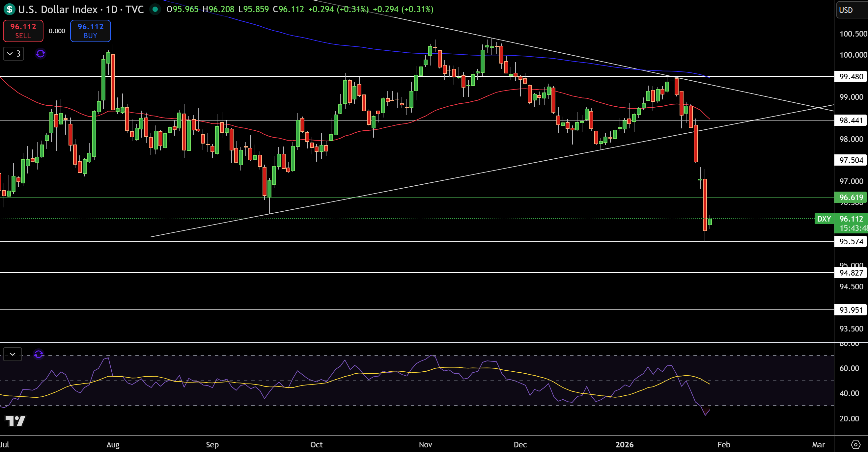The height and width of the screenshot is (452, 868).
Task: Click the 96.112 BUY button
Action: tap(90, 31)
